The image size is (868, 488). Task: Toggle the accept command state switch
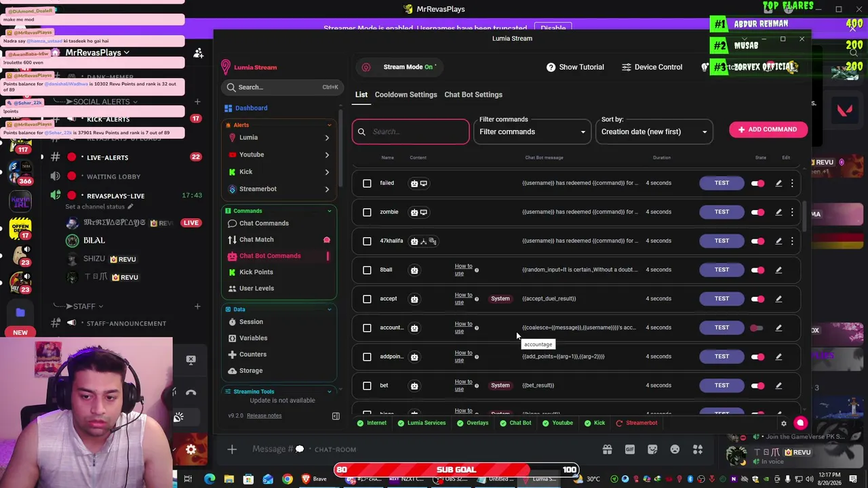click(x=757, y=299)
